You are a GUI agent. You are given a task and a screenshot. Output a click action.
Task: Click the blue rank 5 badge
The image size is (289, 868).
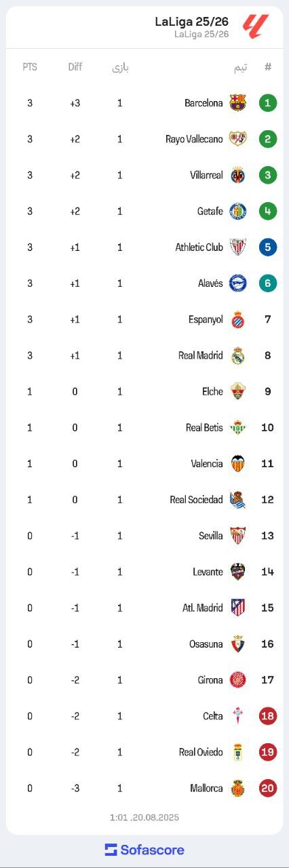268,247
